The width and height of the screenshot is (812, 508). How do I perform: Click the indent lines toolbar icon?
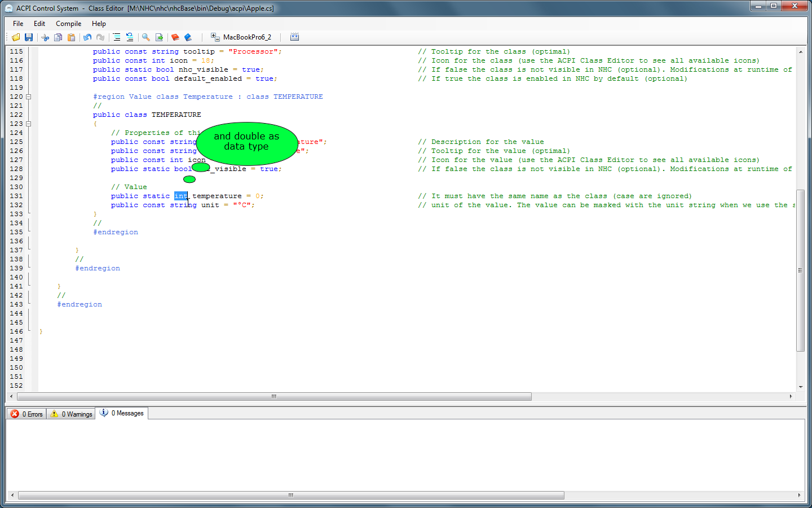(x=116, y=37)
